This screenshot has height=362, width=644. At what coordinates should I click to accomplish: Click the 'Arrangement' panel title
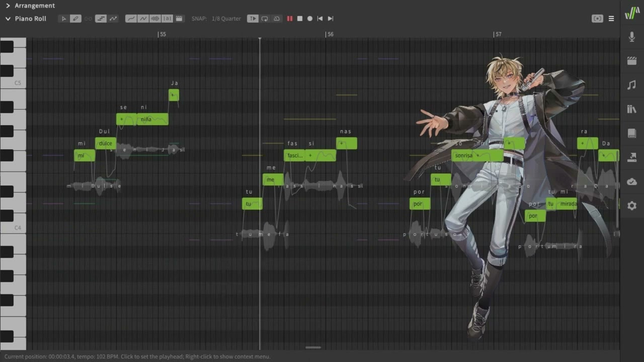click(35, 6)
